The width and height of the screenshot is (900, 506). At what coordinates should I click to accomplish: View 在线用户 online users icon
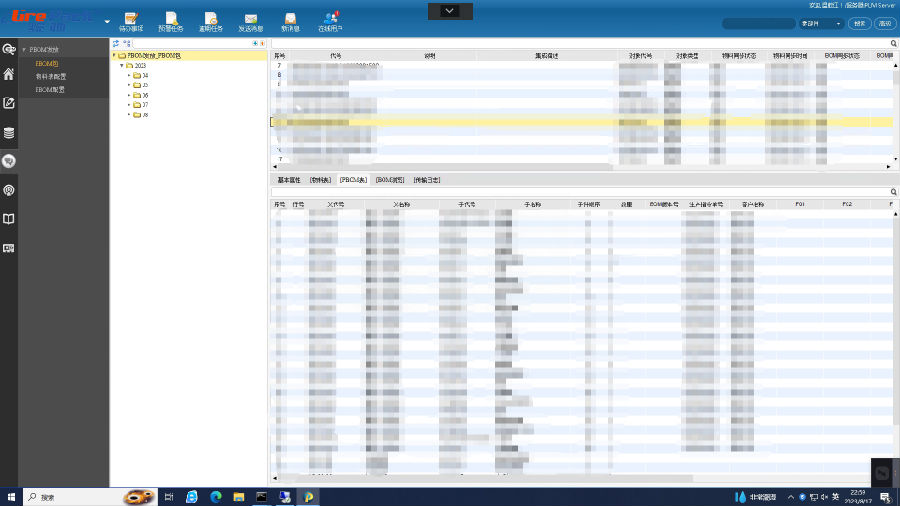[x=330, y=21]
